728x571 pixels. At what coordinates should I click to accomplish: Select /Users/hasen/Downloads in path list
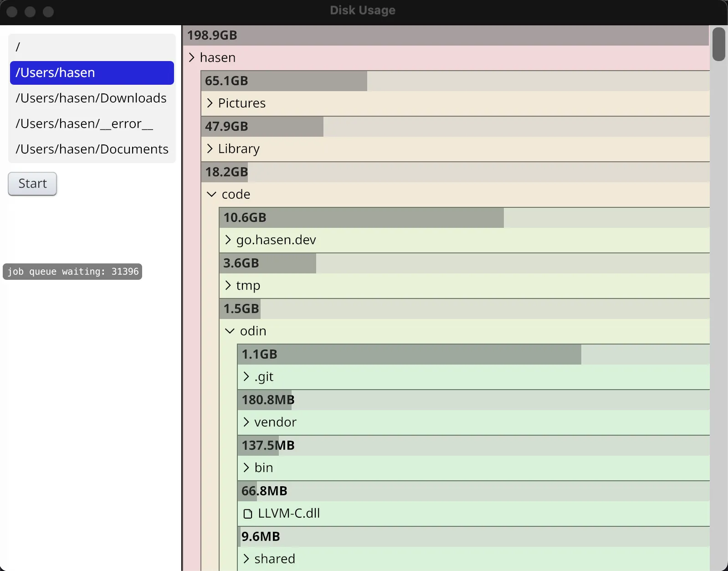[x=92, y=98]
